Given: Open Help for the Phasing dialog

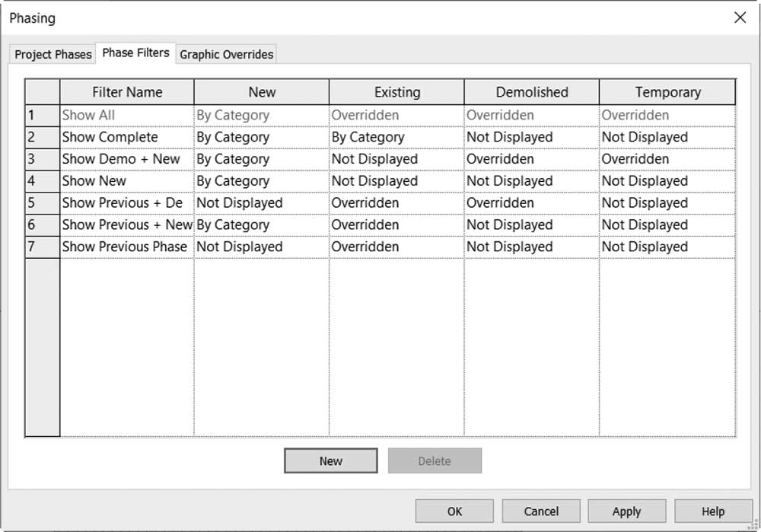Looking at the screenshot, I should click(713, 511).
